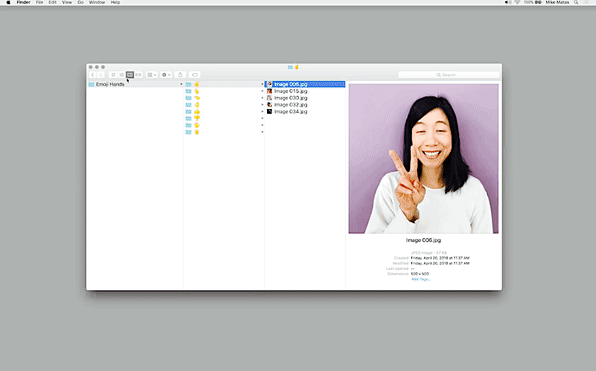
Task: Go forward with the forward arrow button
Action: (x=101, y=75)
